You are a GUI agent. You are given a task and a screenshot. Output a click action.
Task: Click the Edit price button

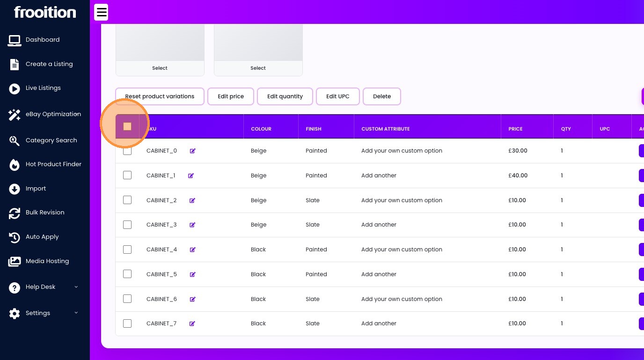coord(231,96)
